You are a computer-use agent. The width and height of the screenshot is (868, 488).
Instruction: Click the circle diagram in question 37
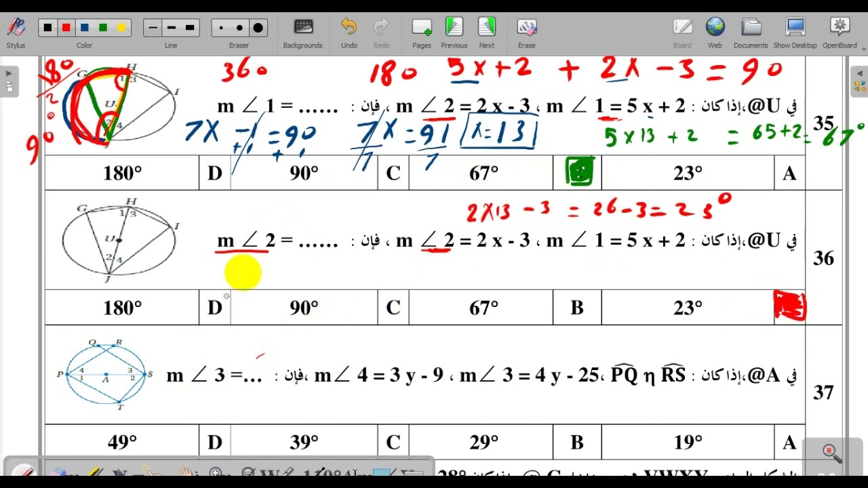click(x=105, y=374)
